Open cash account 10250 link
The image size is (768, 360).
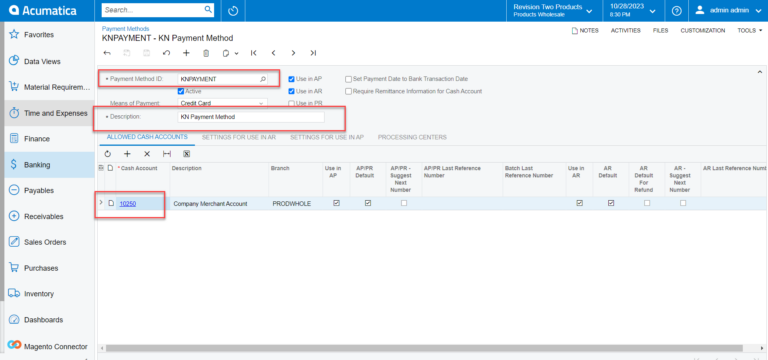click(x=128, y=203)
